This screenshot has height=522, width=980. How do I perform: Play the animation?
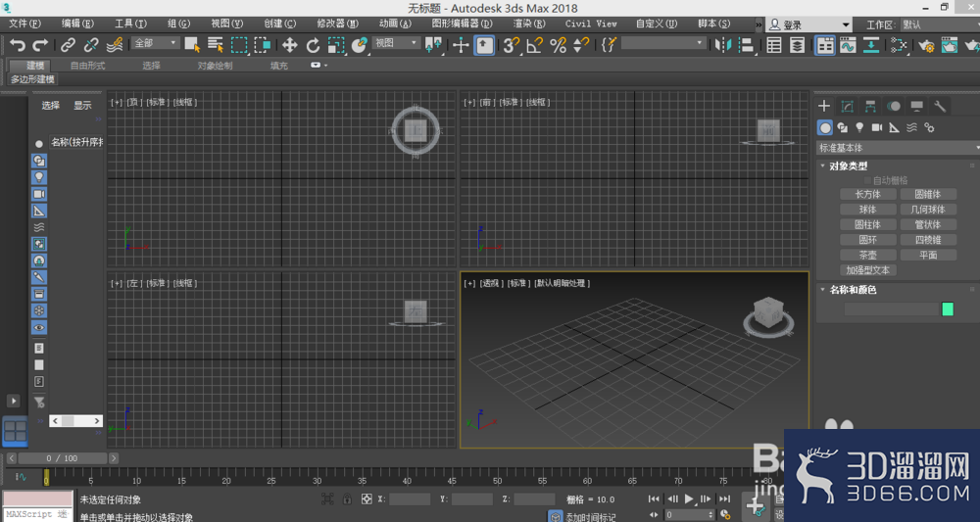tap(689, 498)
